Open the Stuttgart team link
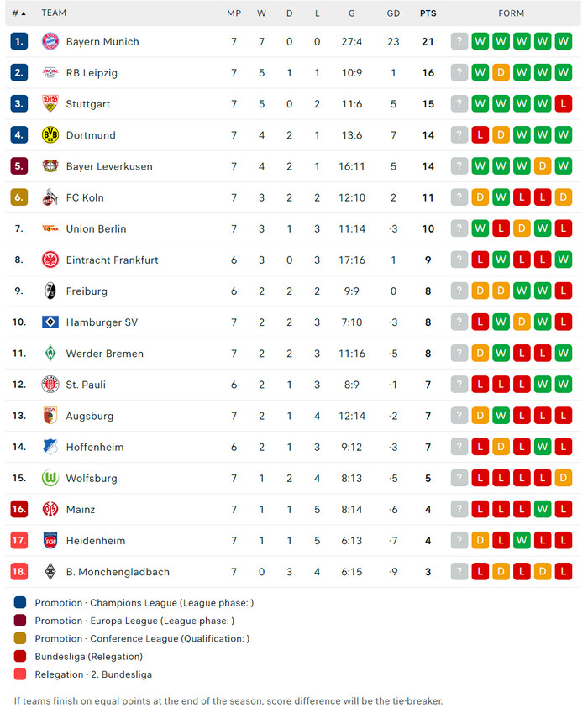Image resolution: width=588 pixels, height=713 pixels. click(x=88, y=104)
